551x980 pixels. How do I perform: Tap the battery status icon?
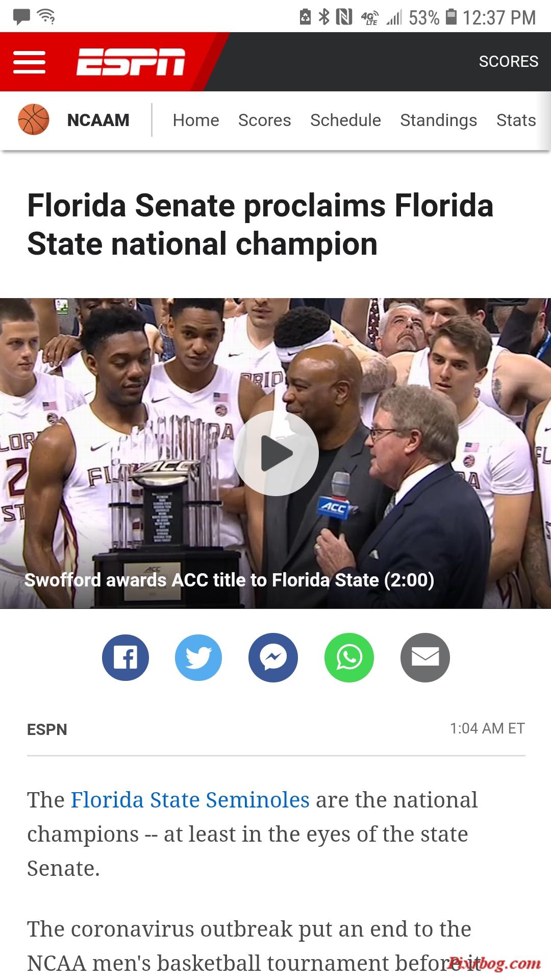click(x=451, y=17)
